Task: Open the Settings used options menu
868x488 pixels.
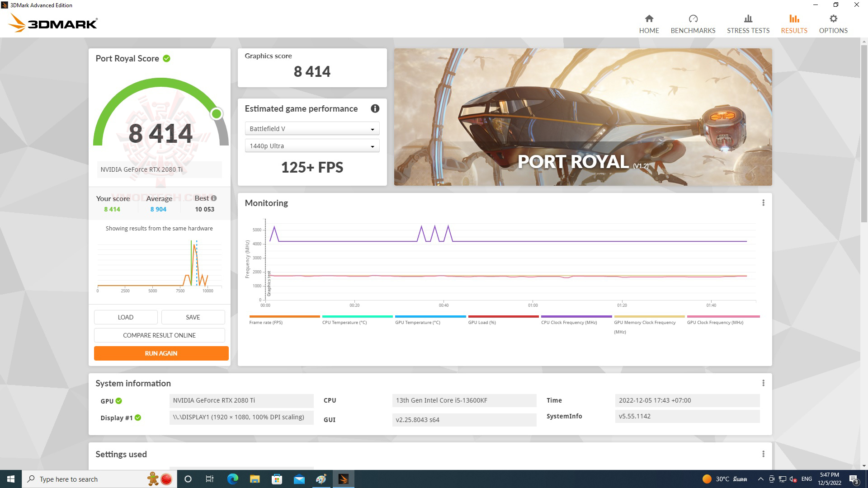Action: tap(763, 454)
